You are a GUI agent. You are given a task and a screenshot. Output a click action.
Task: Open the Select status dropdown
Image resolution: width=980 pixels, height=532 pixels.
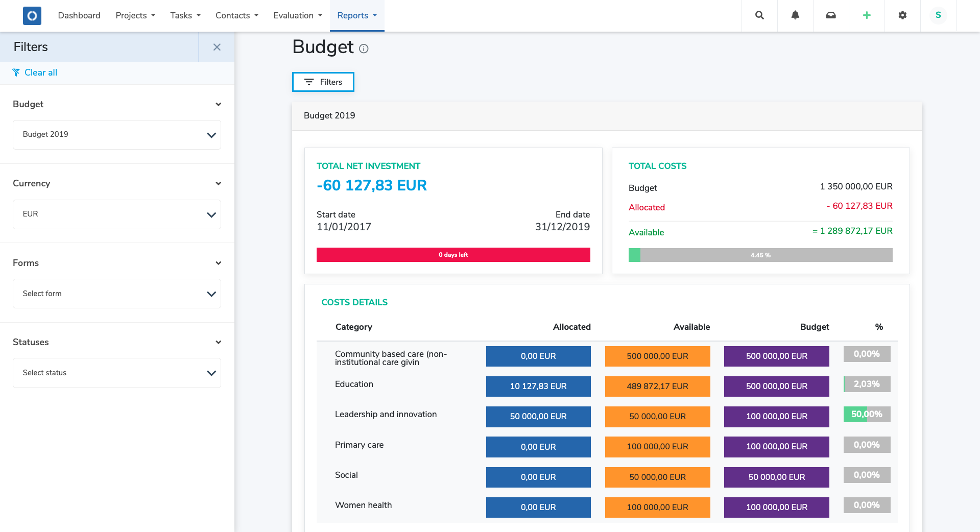click(116, 373)
